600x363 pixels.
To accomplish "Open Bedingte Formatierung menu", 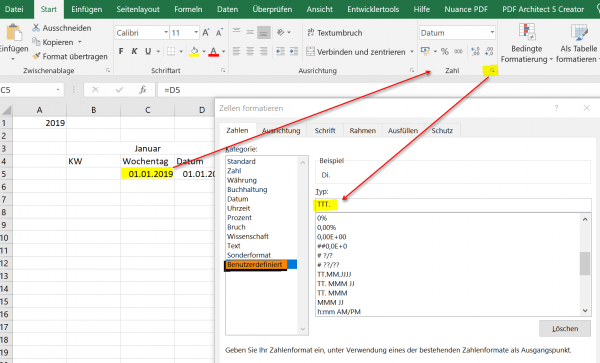I will [x=527, y=43].
